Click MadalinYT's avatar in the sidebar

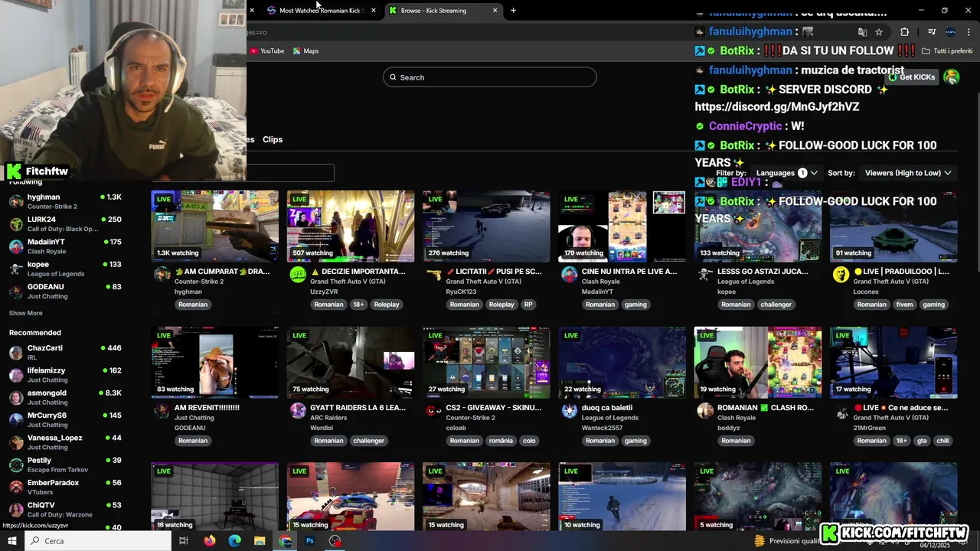(16, 246)
